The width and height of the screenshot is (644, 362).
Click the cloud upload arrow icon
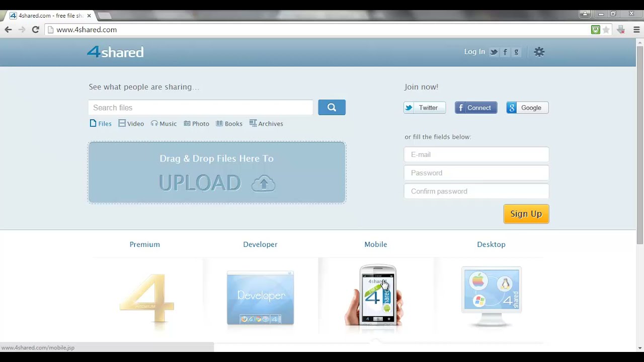pos(263,184)
